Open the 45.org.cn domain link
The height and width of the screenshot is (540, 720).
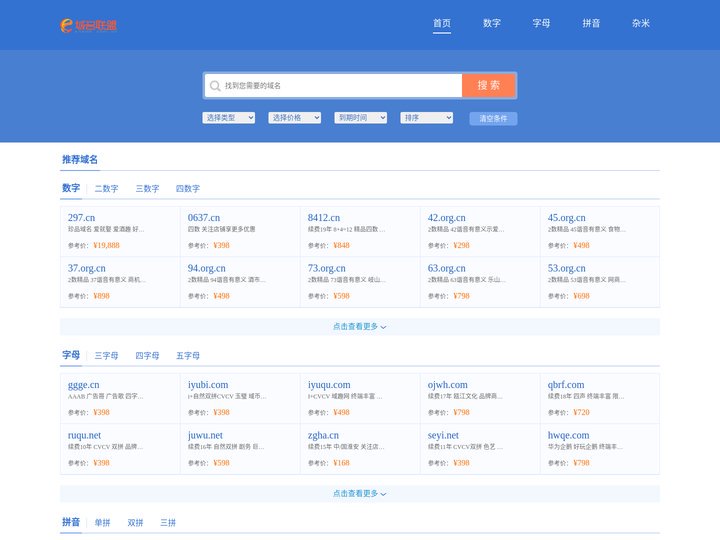coord(567,218)
